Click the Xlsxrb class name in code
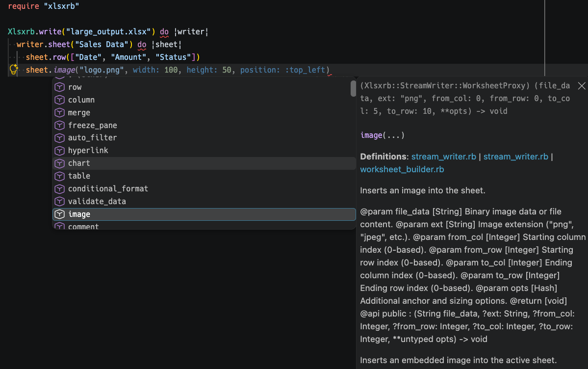Image resolution: width=588 pixels, height=369 pixels. tap(21, 31)
